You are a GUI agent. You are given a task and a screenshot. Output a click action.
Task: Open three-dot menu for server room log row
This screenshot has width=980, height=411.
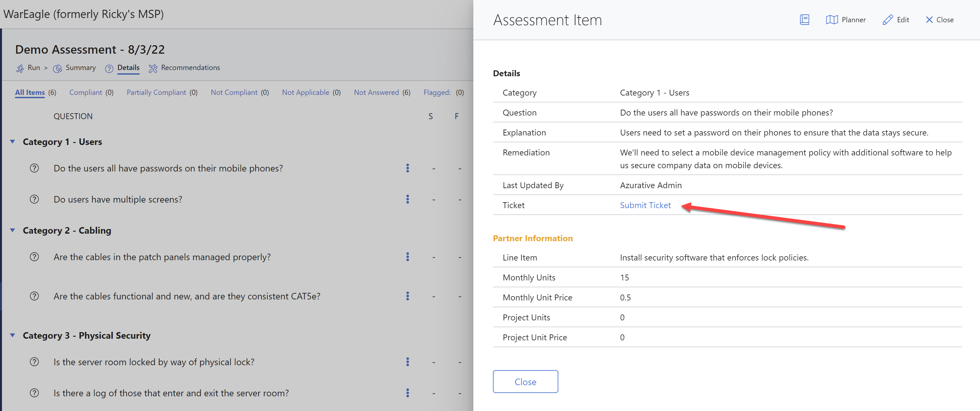(407, 393)
